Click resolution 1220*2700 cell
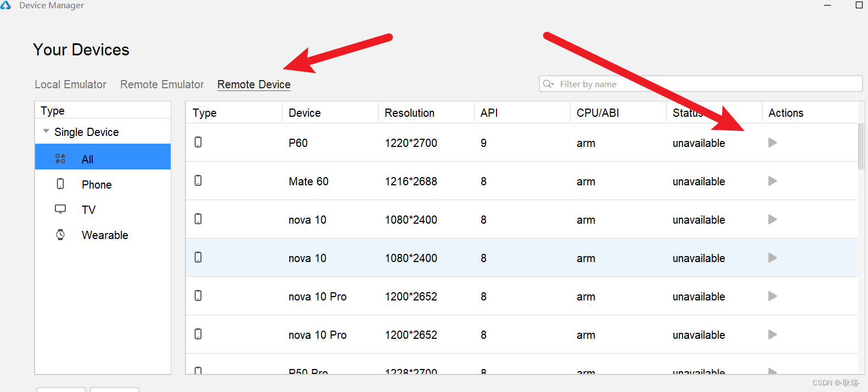 (x=411, y=143)
